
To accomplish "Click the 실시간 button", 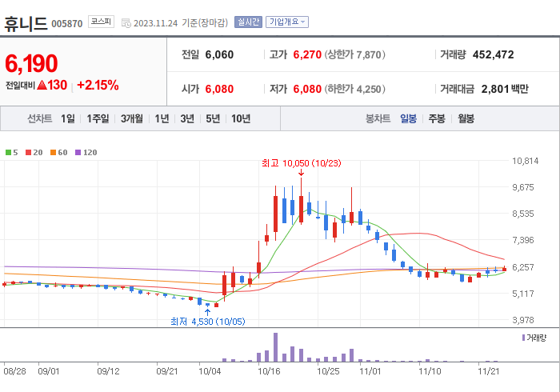I will tap(248, 22).
